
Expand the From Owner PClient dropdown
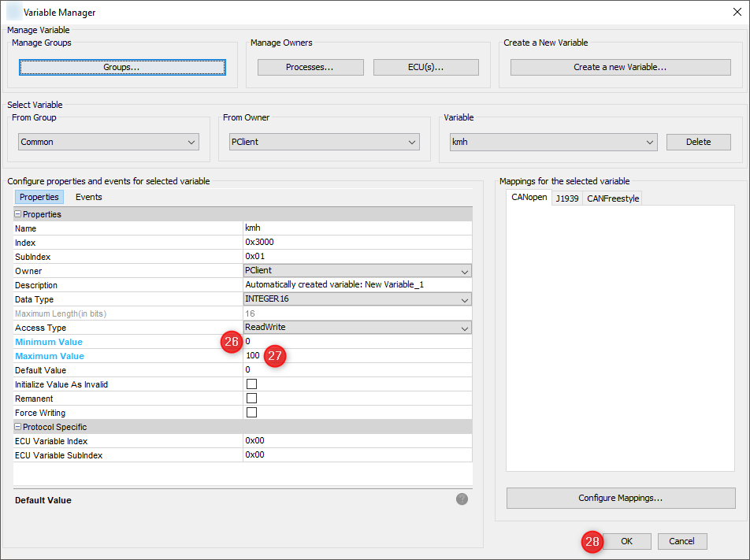pyautogui.click(x=324, y=143)
